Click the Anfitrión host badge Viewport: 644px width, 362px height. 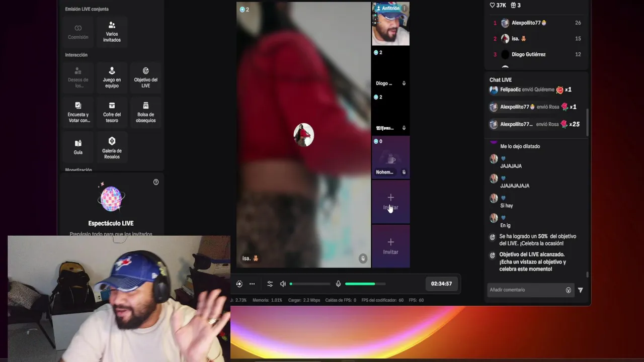(388, 9)
